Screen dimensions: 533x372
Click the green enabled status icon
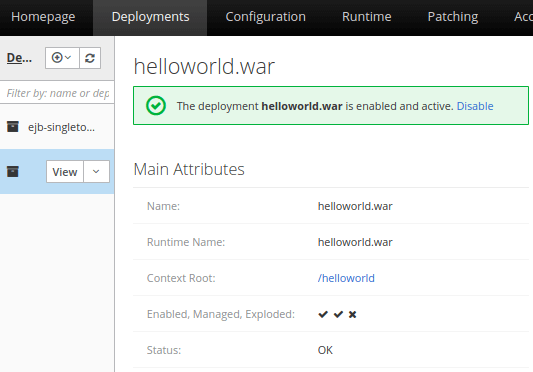156,106
